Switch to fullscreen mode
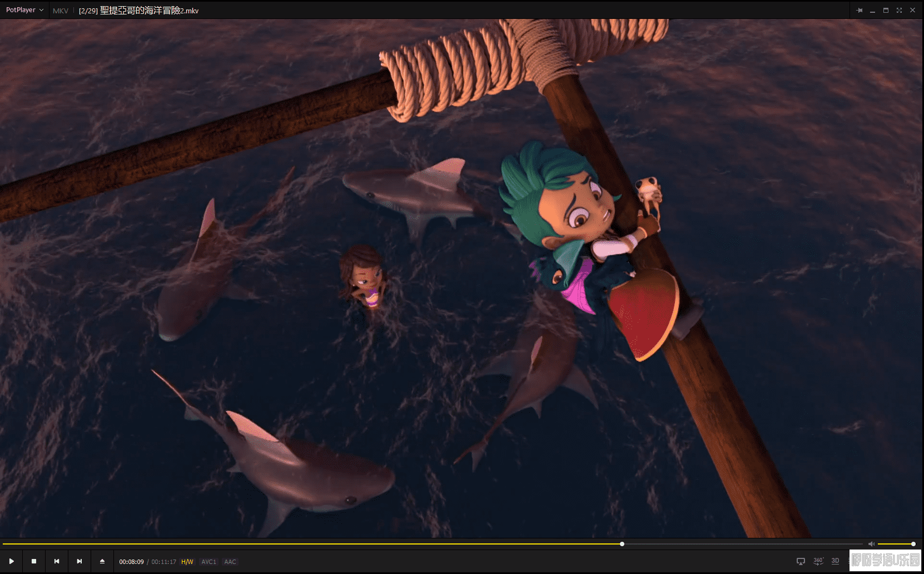The height and width of the screenshot is (574, 924). point(900,10)
